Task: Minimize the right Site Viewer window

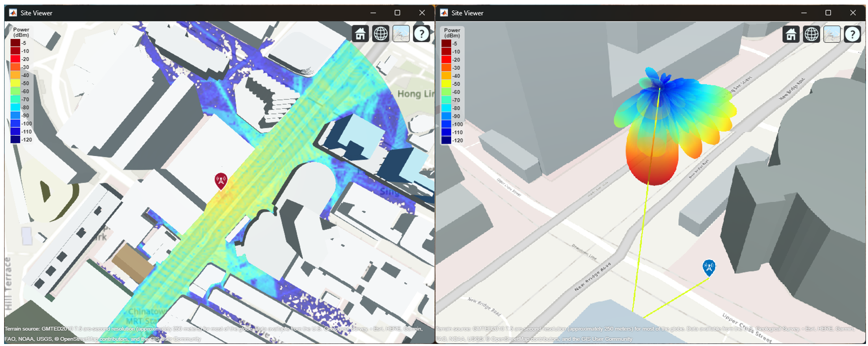Action: point(804,13)
